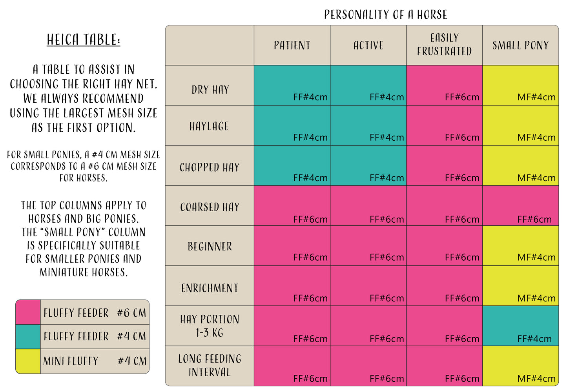Click the pink Fluffy Feeder #6 cm legend swatch
Screen dimensions: 567x392
click(x=28, y=312)
